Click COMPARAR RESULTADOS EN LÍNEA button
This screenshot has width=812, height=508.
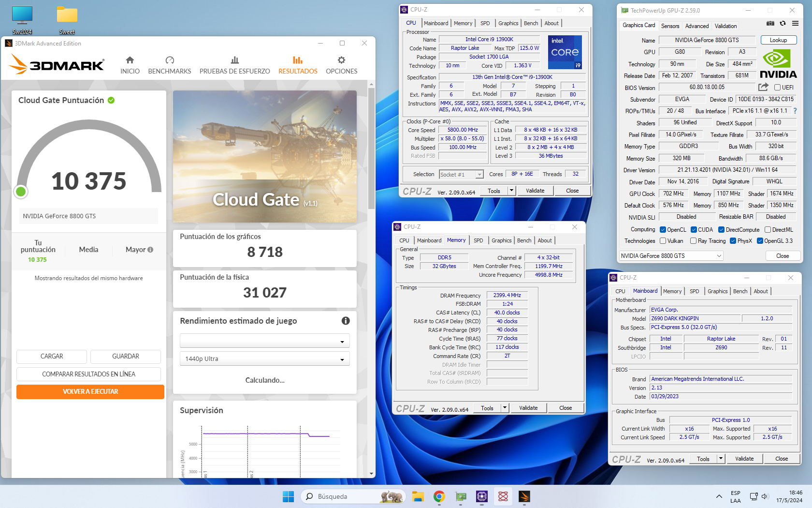[88, 374]
